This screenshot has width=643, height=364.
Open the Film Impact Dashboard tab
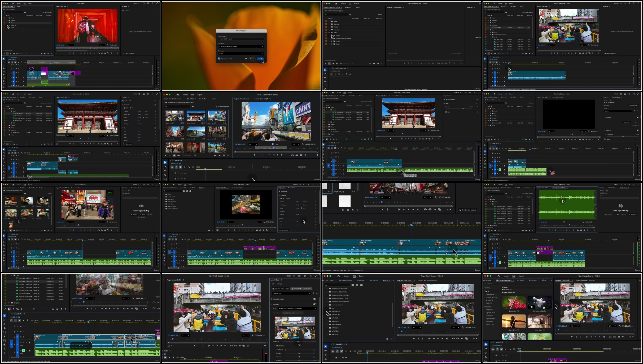point(504,280)
